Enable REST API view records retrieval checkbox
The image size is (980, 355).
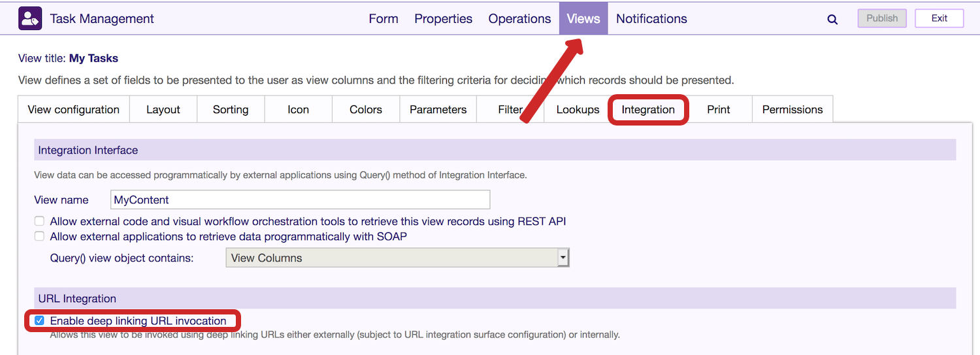[x=40, y=222]
